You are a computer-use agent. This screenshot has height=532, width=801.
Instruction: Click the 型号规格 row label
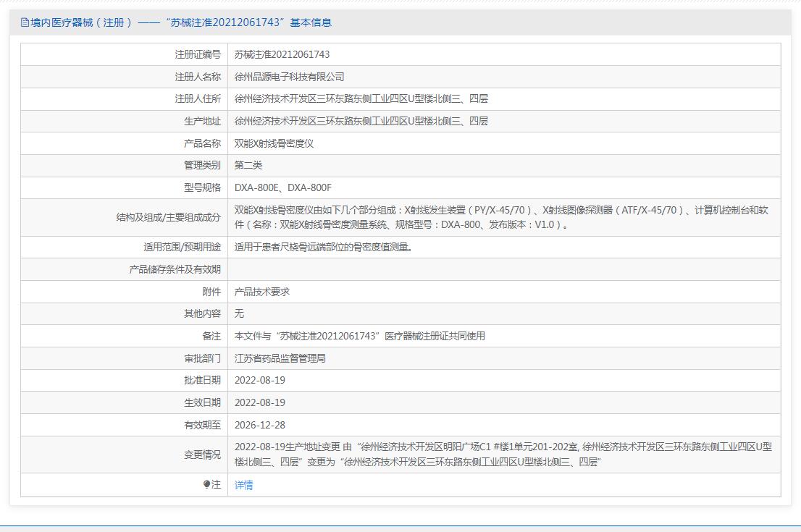[202, 187]
